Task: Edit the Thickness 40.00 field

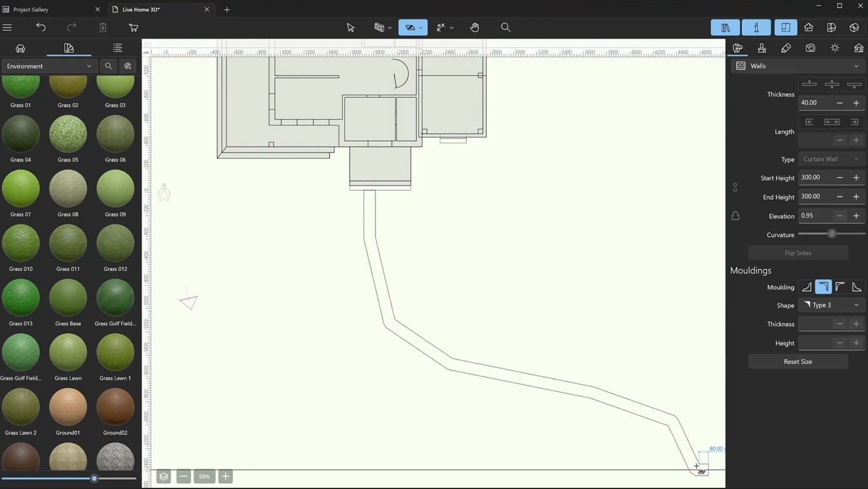Action: click(x=816, y=103)
